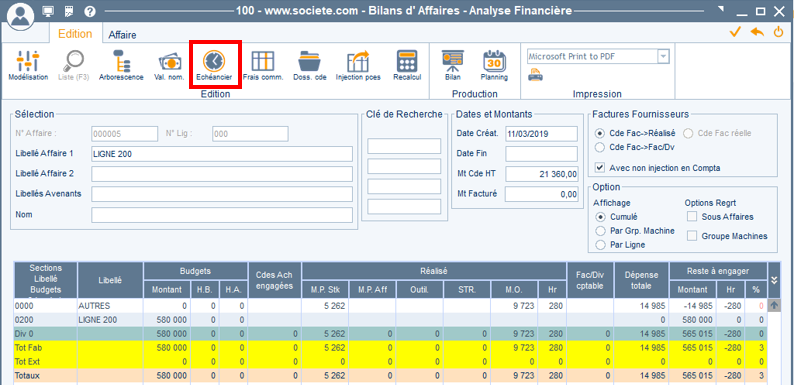Expand grid columns double chevron

(x=773, y=281)
